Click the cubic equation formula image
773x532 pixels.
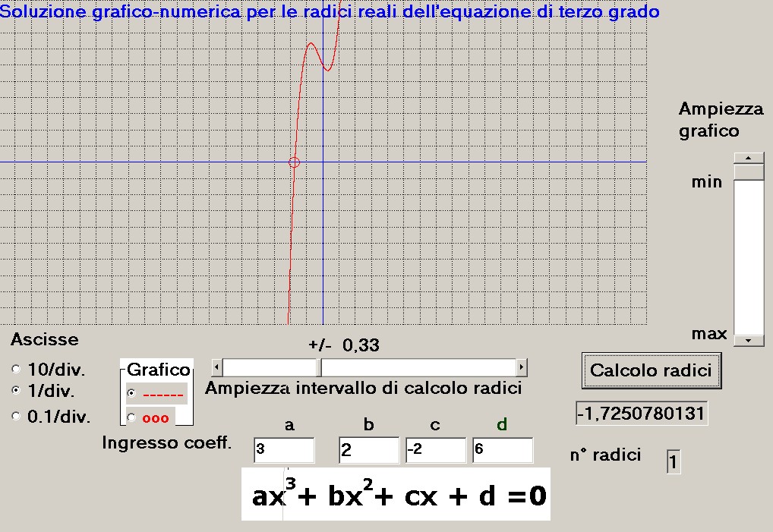395,495
